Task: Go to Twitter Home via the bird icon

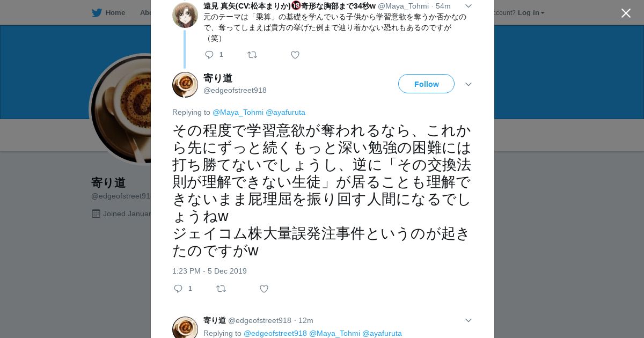Action: (97, 12)
